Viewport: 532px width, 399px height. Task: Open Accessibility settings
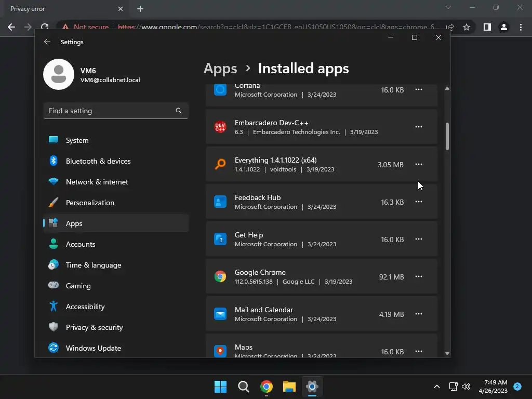pos(116,307)
